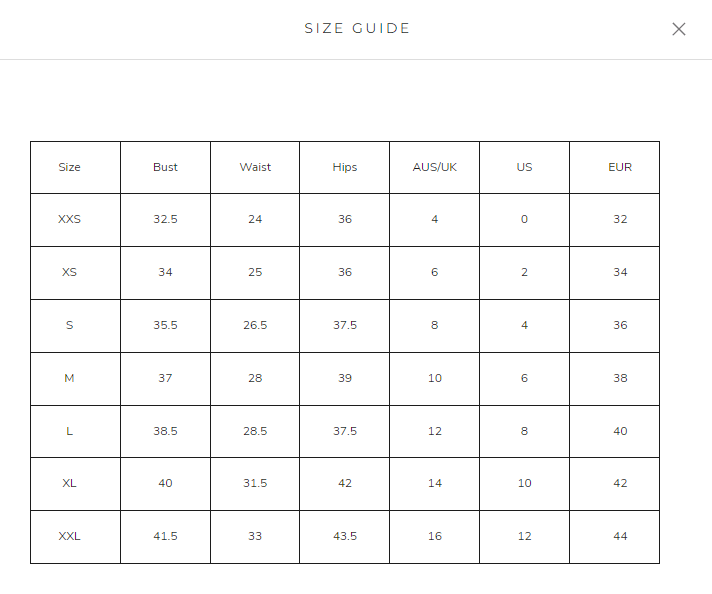Select the XS size row label
712x594 pixels.
click(x=70, y=272)
